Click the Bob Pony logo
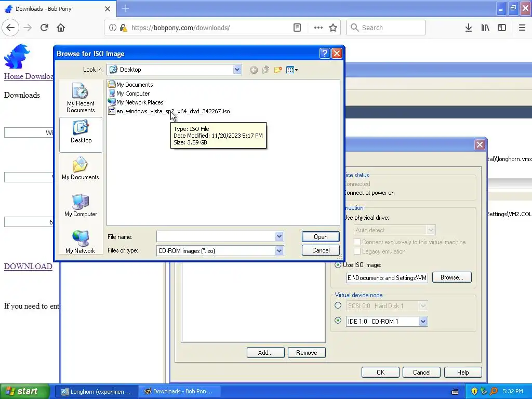Screen dimensions: 532x399 17,56
